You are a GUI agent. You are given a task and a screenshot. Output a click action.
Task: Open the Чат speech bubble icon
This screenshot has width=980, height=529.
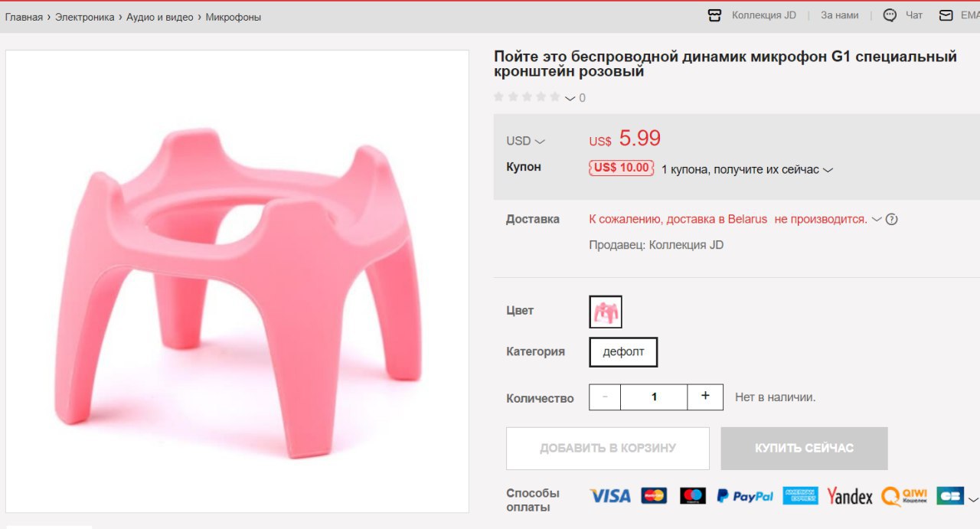(890, 15)
